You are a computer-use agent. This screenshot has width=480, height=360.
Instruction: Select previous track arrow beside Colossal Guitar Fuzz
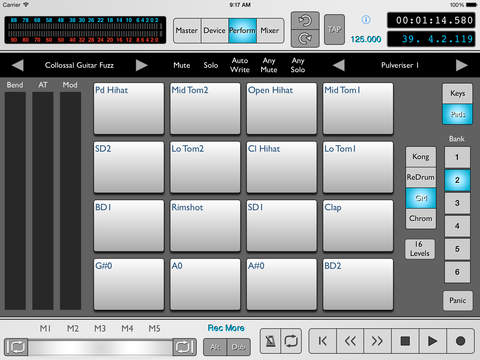(18, 65)
